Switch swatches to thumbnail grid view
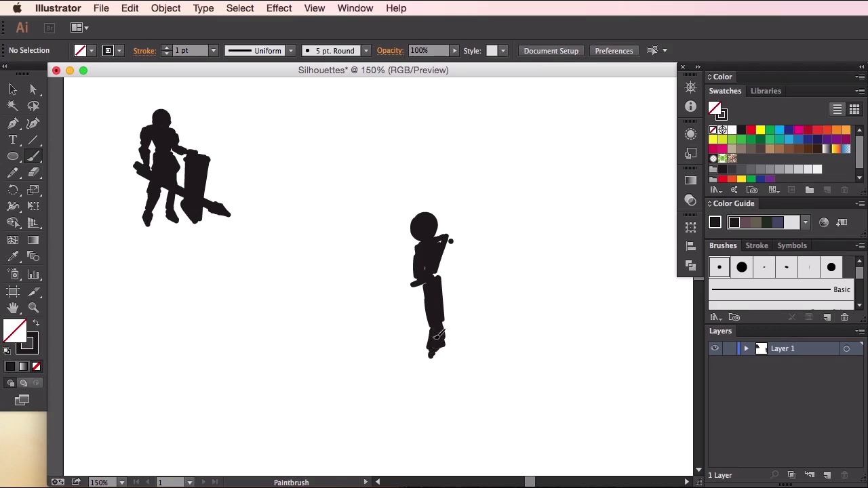This screenshot has width=868, height=488. [x=854, y=110]
